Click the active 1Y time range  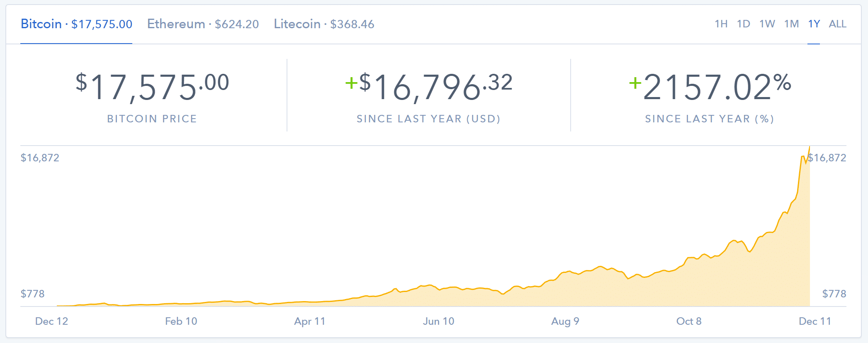814,24
